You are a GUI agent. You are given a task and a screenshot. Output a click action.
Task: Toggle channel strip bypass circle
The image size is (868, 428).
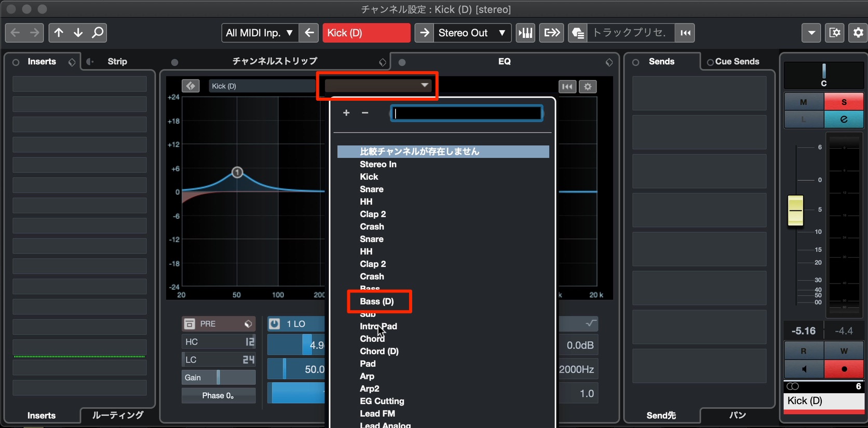point(174,62)
